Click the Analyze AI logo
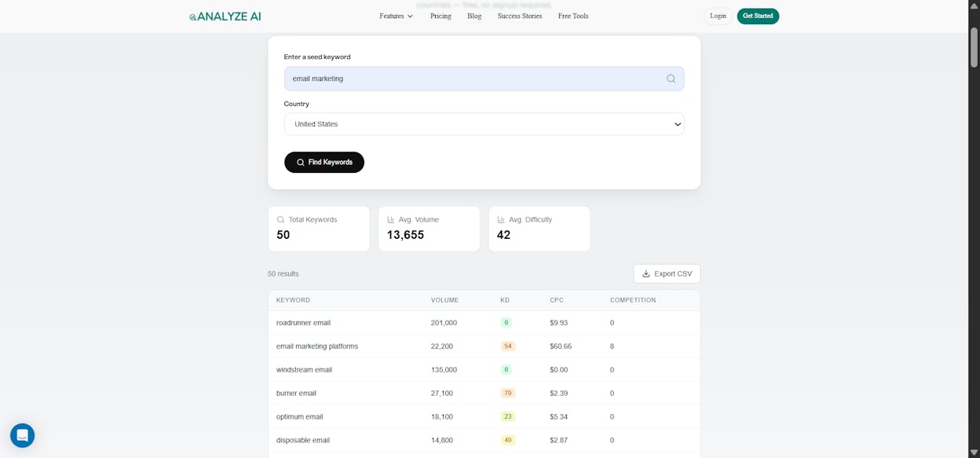The height and width of the screenshot is (458, 980). 225,16
